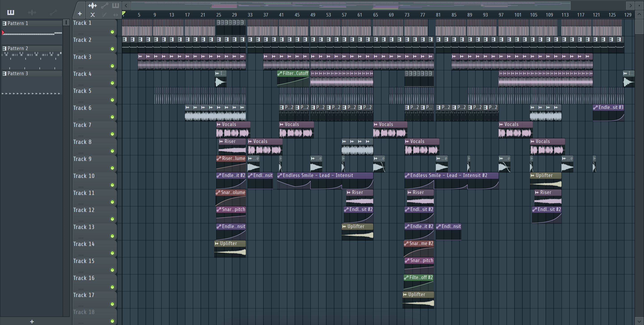
Task: Click the right arrow of the playlist overview
Action: (x=631, y=5)
